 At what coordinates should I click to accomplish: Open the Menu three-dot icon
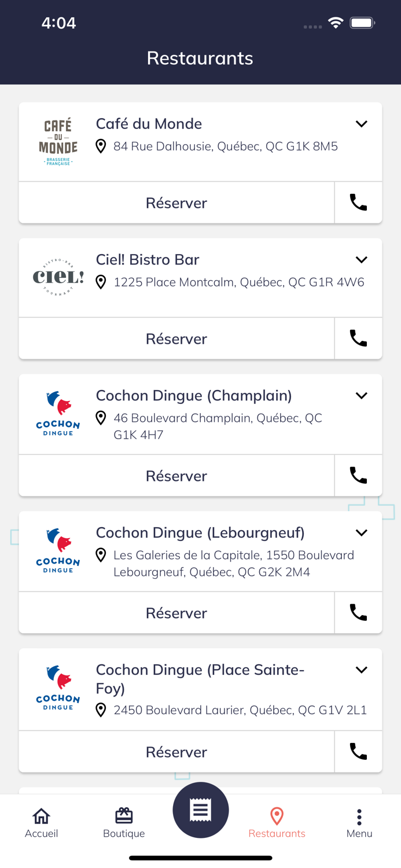tap(359, 816)
